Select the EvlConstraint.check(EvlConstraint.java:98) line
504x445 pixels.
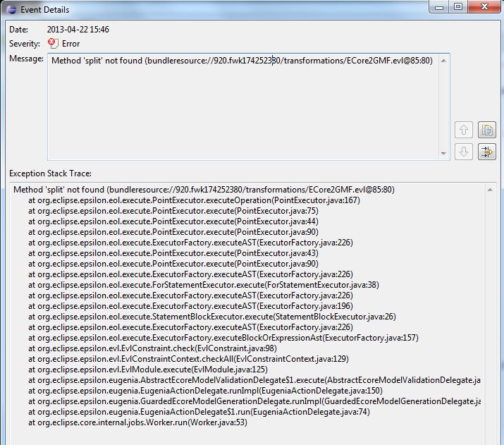pos(152,348)
